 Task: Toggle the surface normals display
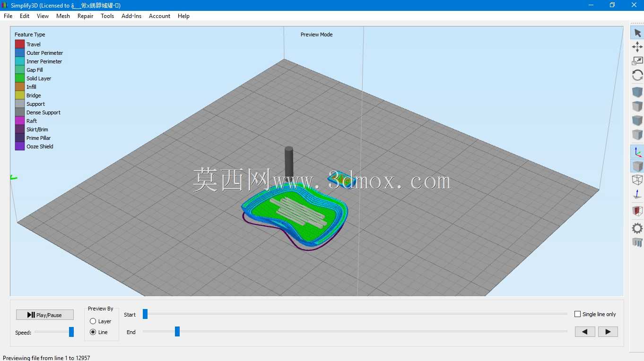tap(637, 194)
